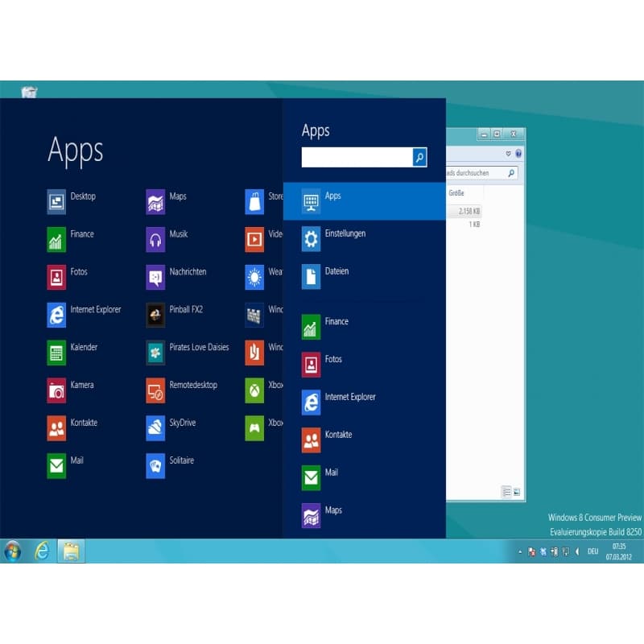Open Internet Explorer from the taskbar

[x=42, y=551]
